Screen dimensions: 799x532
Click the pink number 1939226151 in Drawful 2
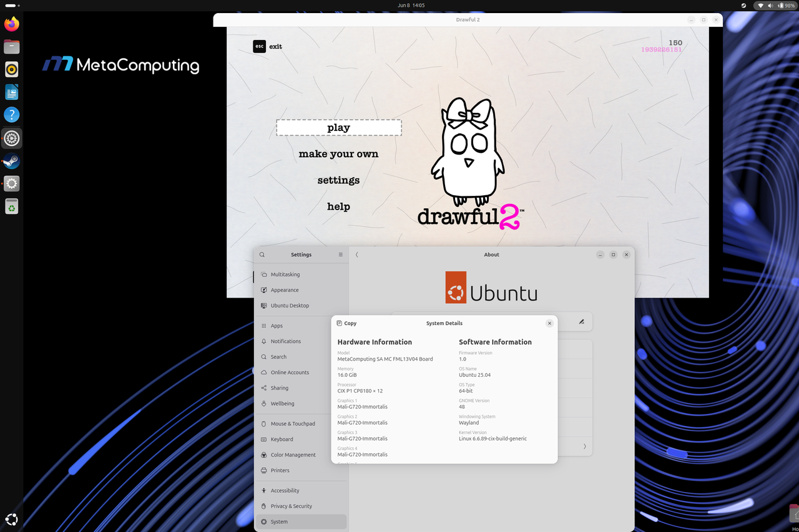[662, 50]
